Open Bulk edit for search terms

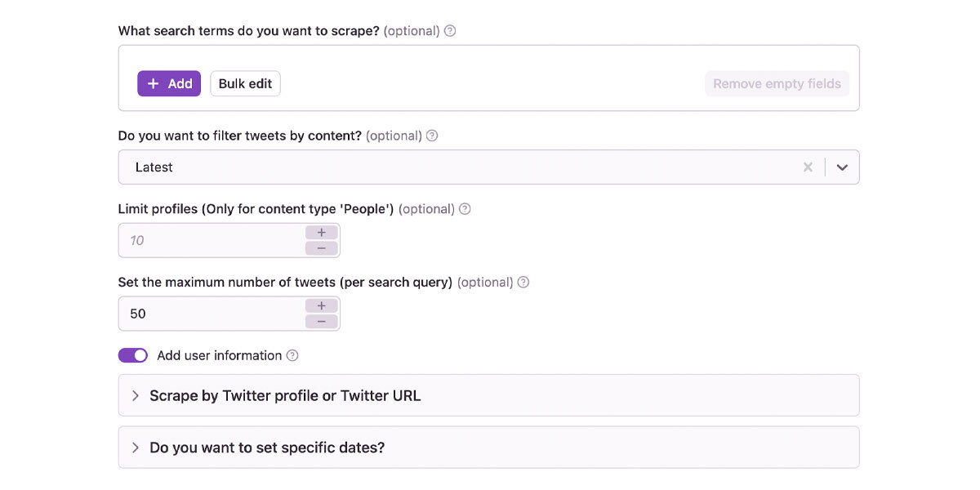pyautogui.click(x=245, y=83)
